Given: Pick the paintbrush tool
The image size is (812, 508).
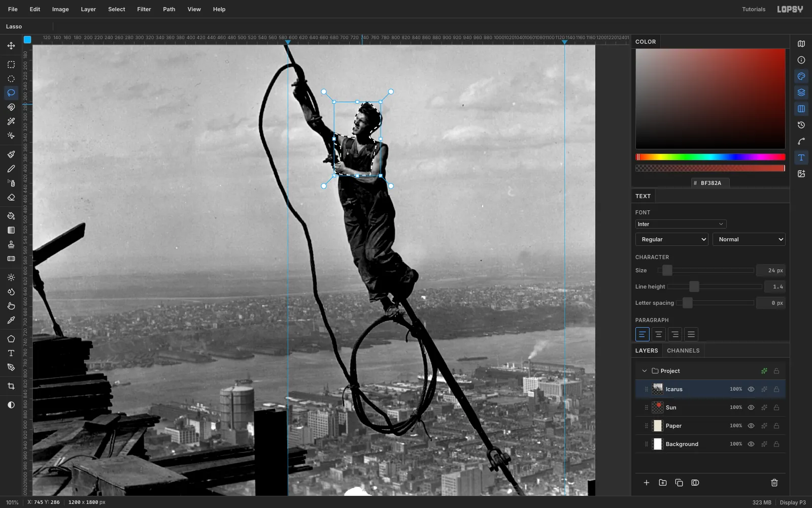Looking at the screenshot, I should point(11,154).
